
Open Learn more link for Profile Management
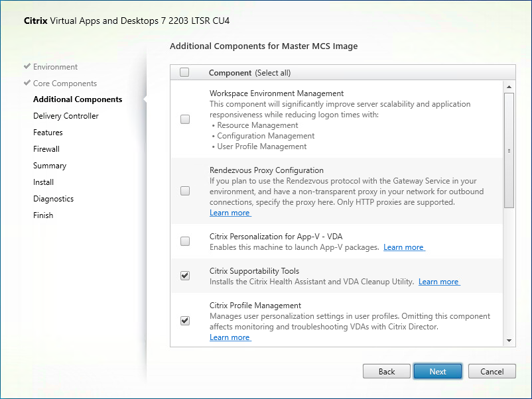coord(230,337)
